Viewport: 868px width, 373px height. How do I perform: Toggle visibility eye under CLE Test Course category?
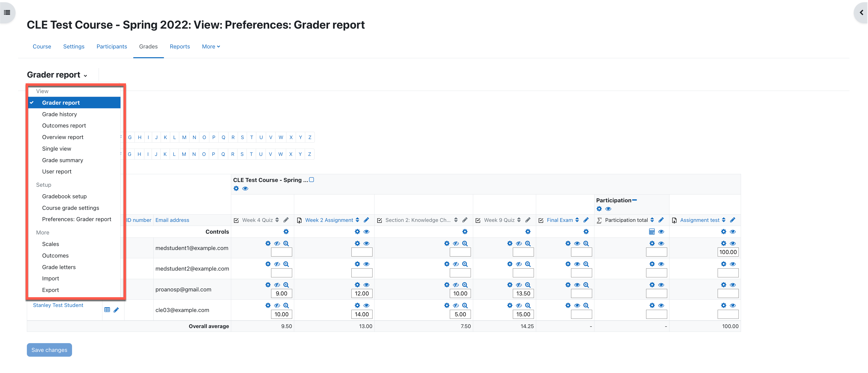(x=245, y=189)
